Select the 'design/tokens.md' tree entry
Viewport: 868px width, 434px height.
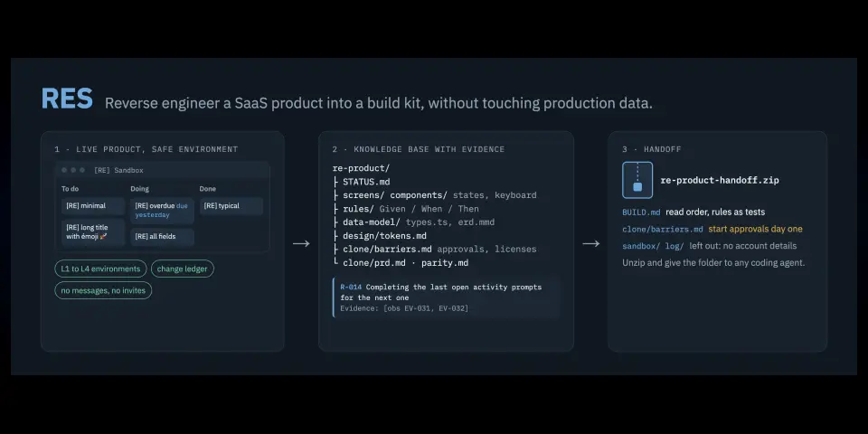click(x=385, y=236)
